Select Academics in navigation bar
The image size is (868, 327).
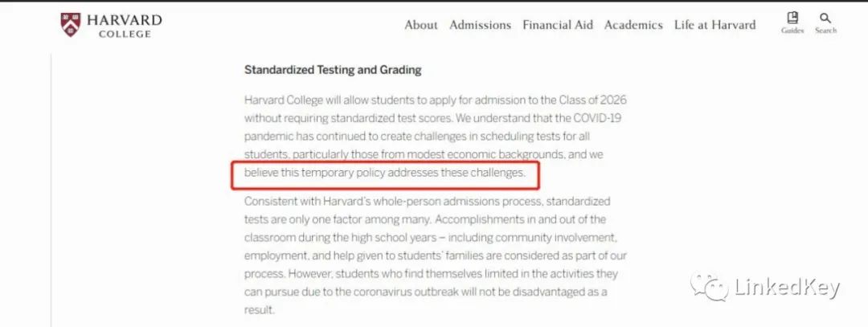pyautogui.click(x=633, y=25)
